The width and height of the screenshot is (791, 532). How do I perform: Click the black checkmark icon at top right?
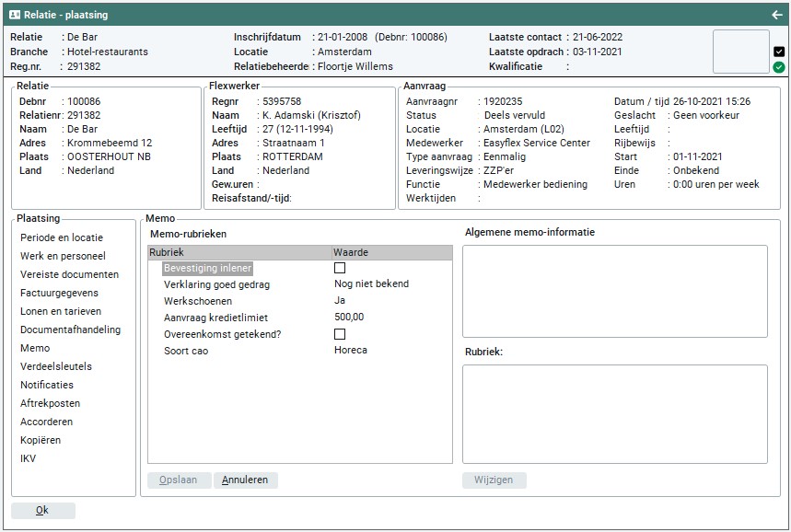[x=779, y=52]
